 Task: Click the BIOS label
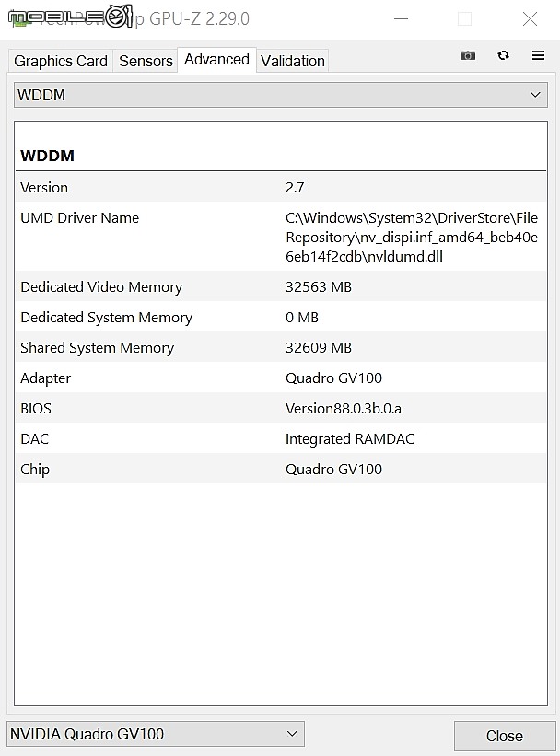point(36,408)
